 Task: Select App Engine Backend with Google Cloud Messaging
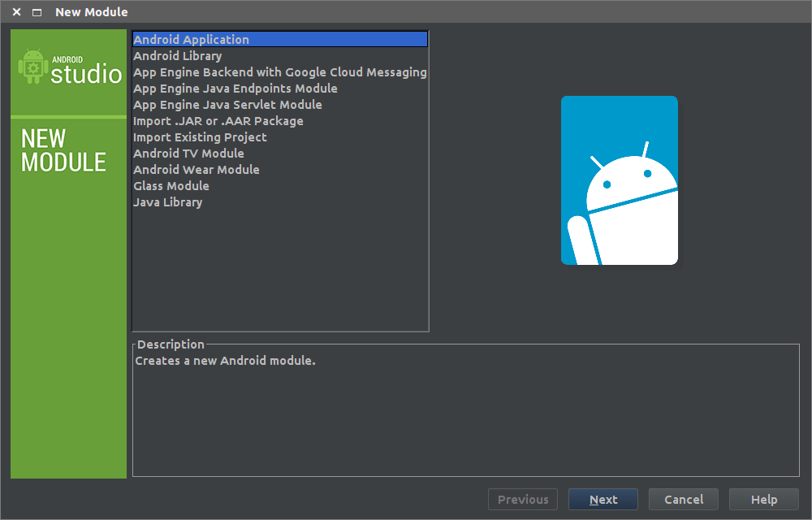(x=279, y=72)
